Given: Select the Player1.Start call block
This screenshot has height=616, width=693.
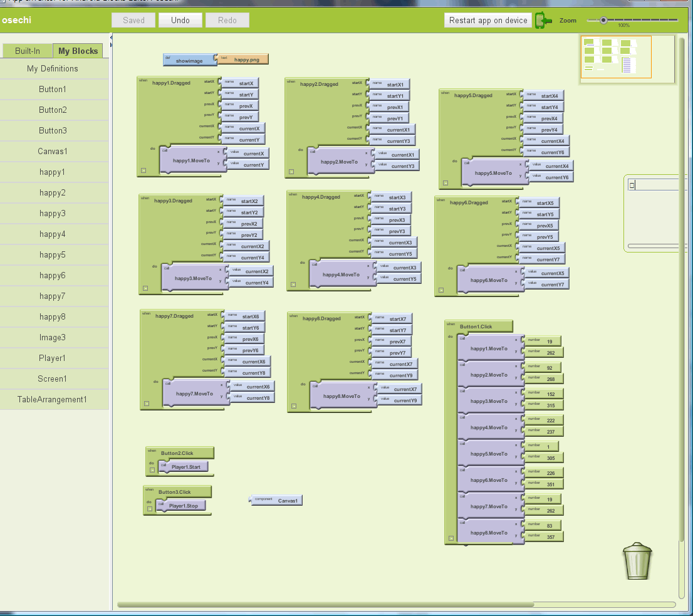Looking at the screenshot, I should point(184,467).
